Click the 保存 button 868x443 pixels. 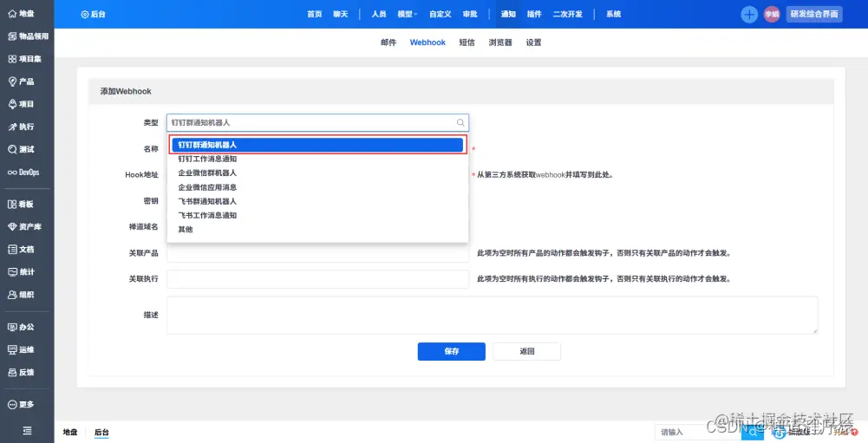(x=451, y=351)
